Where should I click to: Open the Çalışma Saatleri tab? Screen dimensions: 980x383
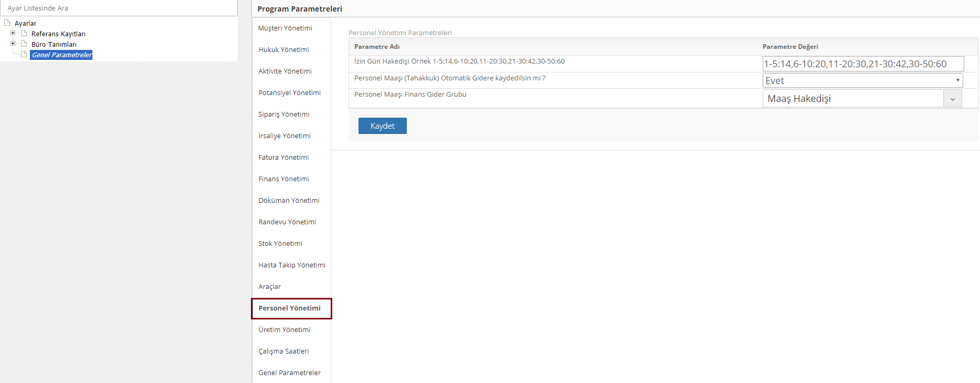click(283, 351)
